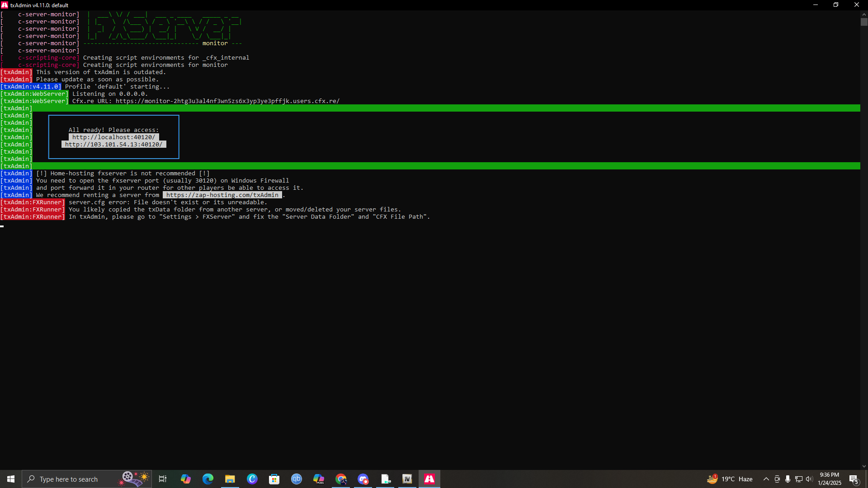Open the blue C app in taskbar
868x488 pixels.
pos(252,479)
